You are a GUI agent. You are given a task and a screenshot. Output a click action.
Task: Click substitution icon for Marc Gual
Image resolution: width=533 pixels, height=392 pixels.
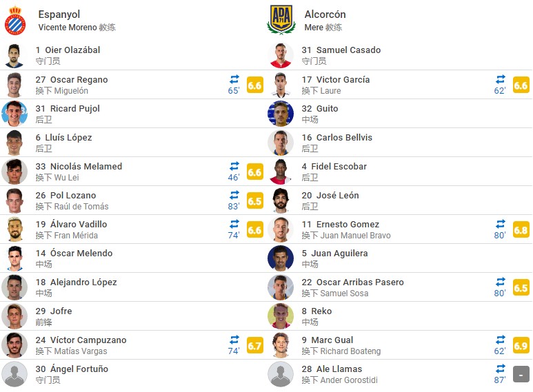coord(501,340)
